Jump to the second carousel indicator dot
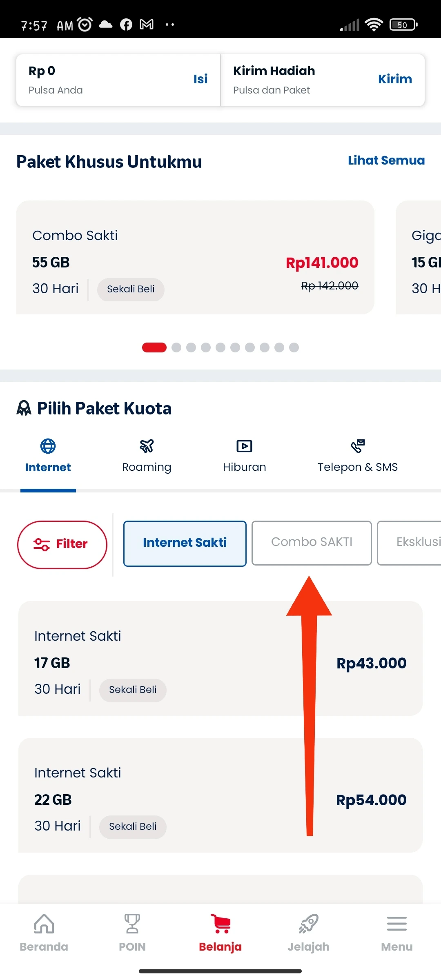Screen dimensions: 441x980 pos(176,347)
